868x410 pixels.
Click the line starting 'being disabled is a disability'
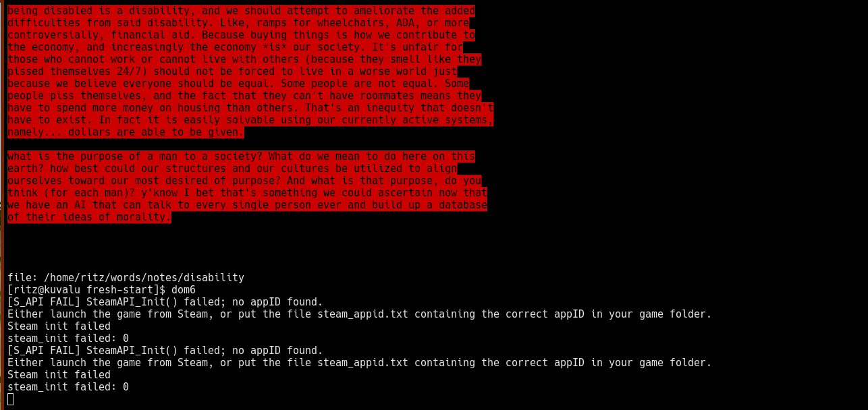(x=241, y=10)
